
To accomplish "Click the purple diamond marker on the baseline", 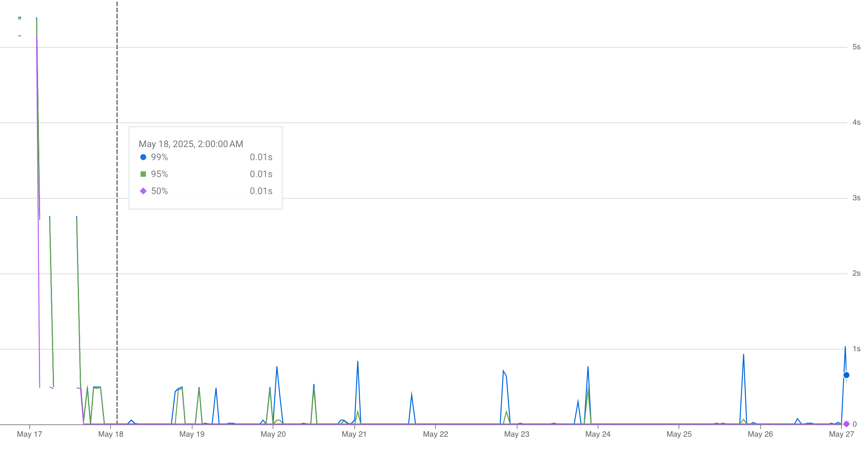I will pos(846,424).
